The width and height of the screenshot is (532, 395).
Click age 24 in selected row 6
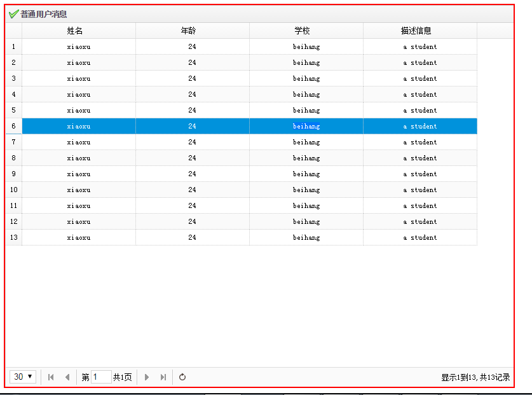tap(193, 127)
